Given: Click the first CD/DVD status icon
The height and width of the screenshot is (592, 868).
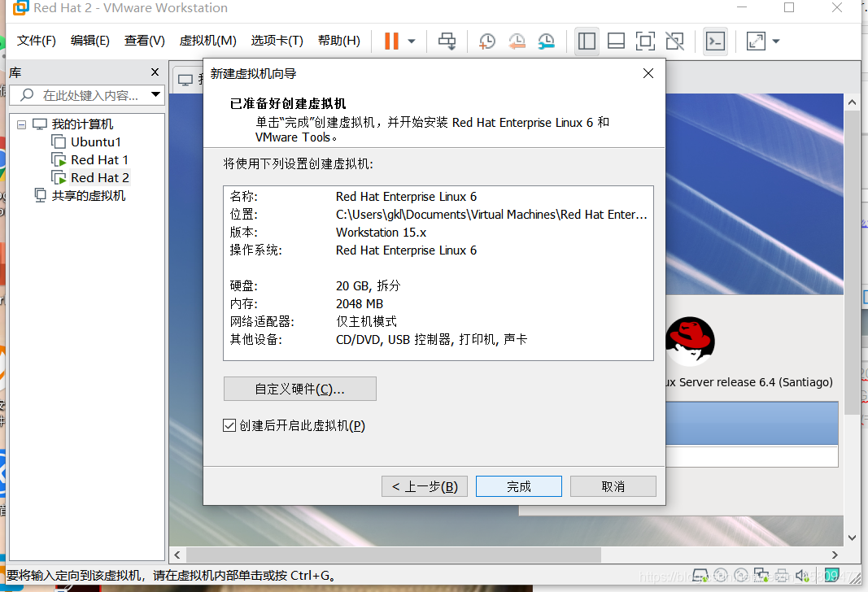Looking at the screenshot, I should click(x=721, y=576).
